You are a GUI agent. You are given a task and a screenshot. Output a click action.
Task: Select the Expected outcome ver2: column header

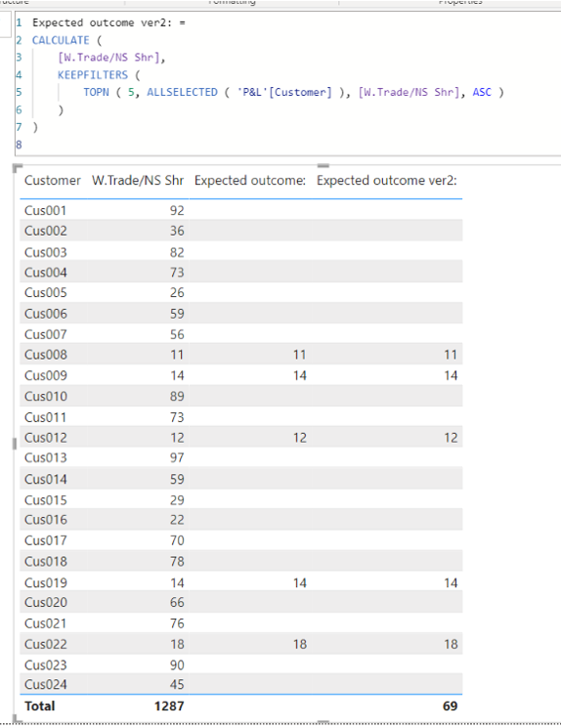pos(387,181)
